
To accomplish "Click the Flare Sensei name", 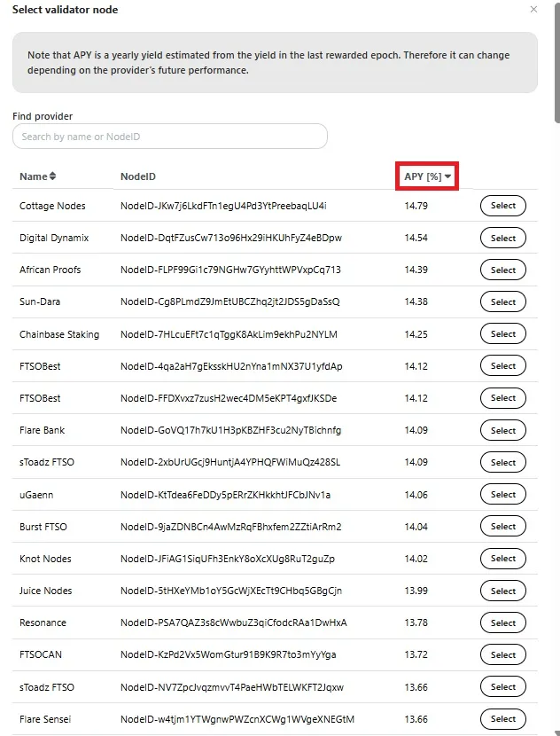I will tap(45, 719).
